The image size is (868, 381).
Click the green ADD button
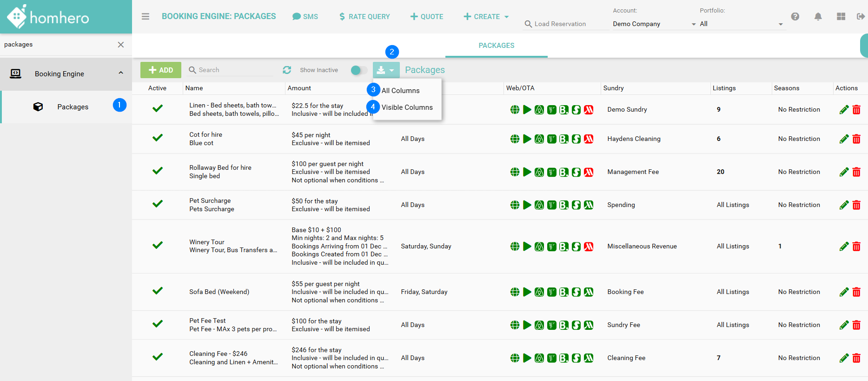(161, 70)
